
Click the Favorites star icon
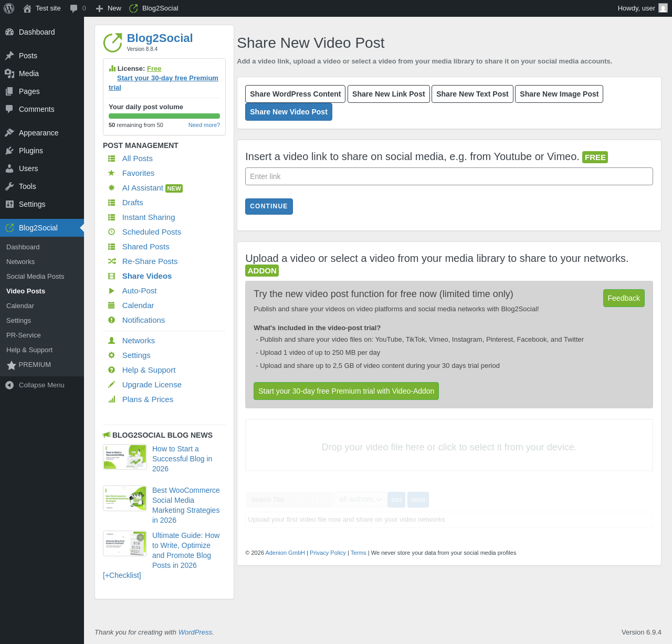click(x=111, y=173)
